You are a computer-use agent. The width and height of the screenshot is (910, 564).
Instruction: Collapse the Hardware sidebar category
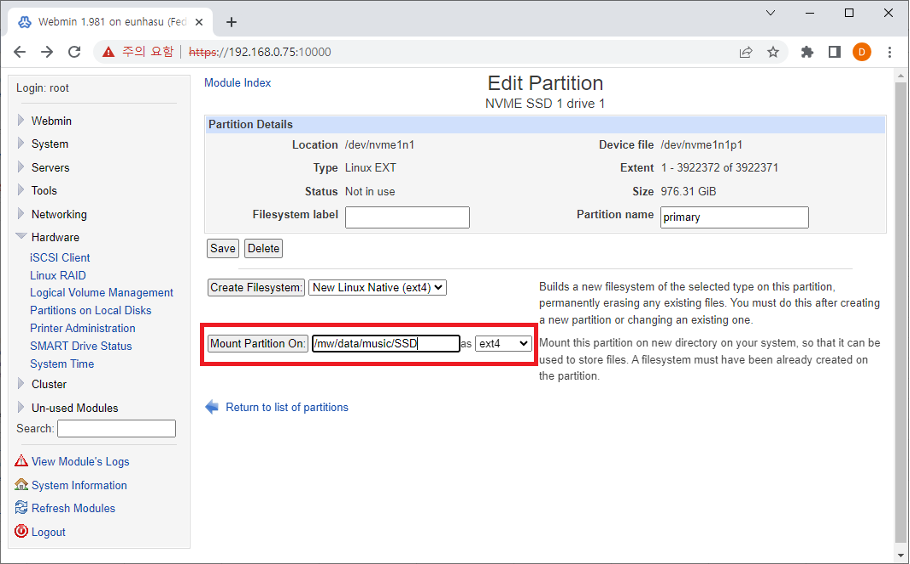pos(21,237)
